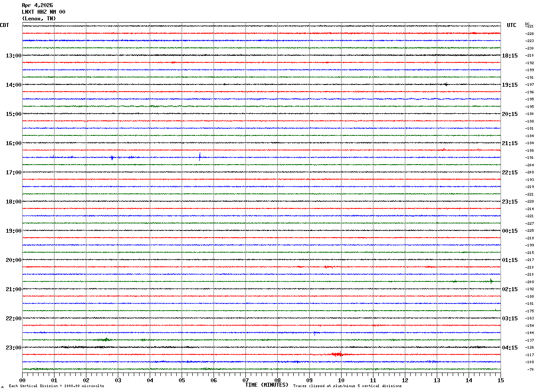The image size is (536, 392).
Task: Click the 20:00 CDT time label
Action: tap(14, 260)
